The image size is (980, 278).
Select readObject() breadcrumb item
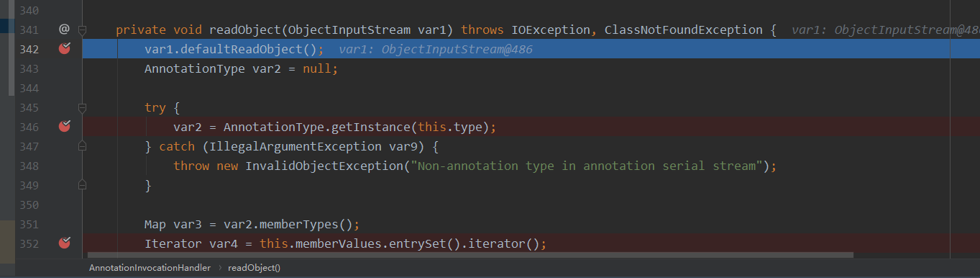coord(254,268)
